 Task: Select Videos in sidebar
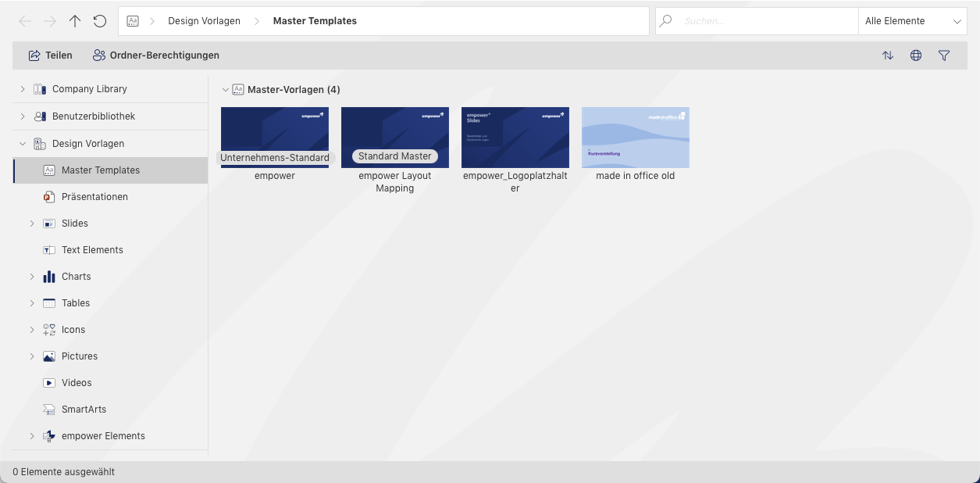coord(111,383)
